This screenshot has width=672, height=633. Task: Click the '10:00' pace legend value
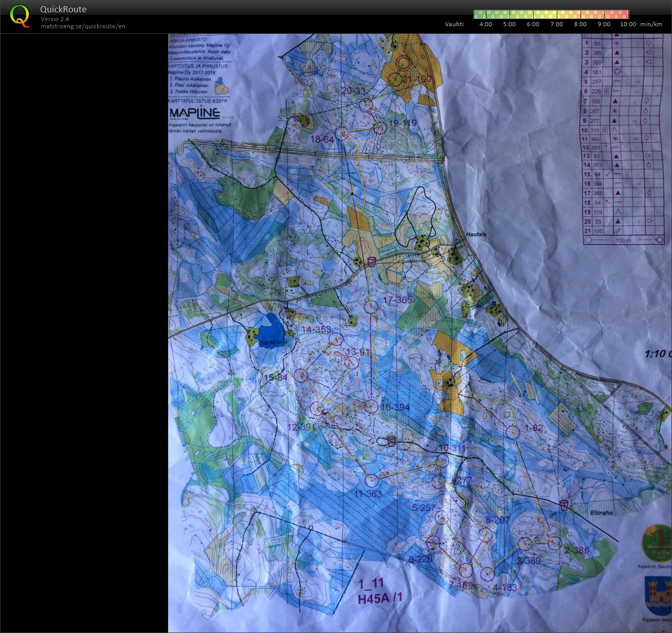pos(628,24)
